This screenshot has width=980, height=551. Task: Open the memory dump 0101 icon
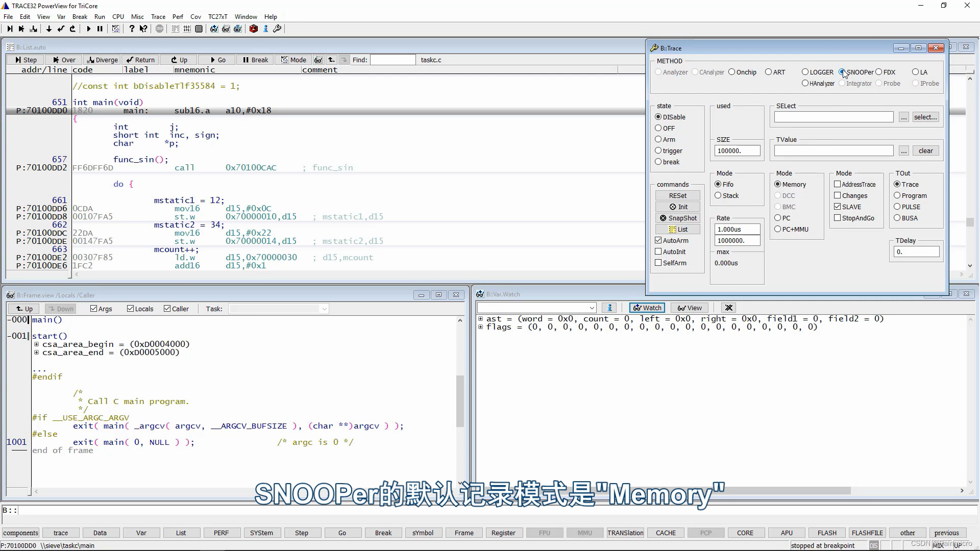tap(187, 29)
